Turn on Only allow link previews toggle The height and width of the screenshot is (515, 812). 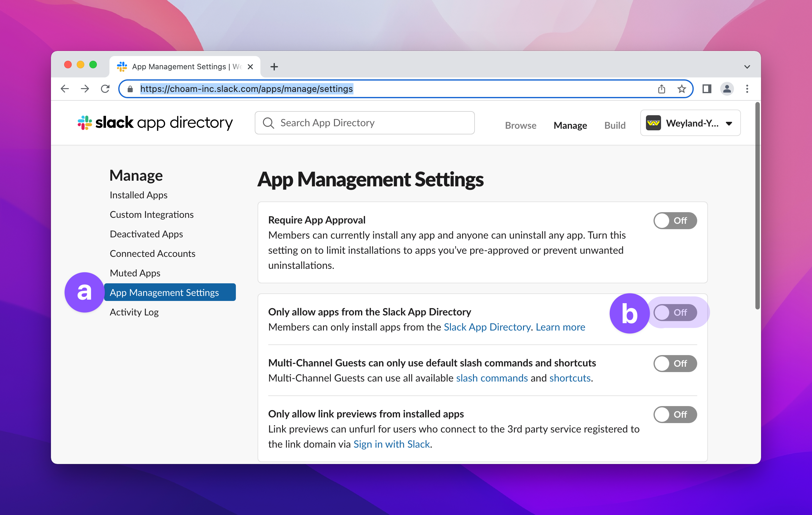point(675,415)
